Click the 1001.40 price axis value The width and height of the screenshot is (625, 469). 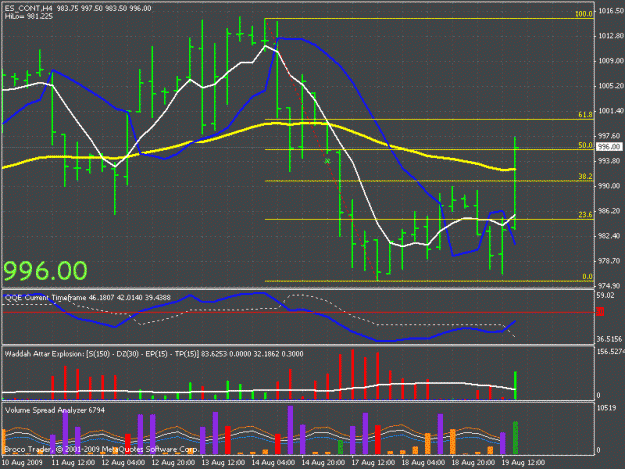[x=610, y=111]
